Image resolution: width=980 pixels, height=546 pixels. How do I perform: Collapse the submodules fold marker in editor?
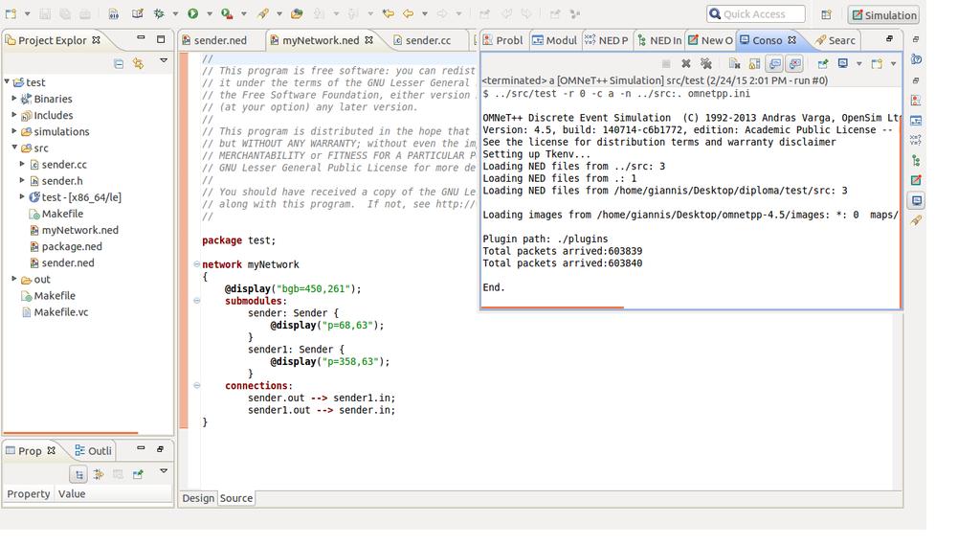197,300
